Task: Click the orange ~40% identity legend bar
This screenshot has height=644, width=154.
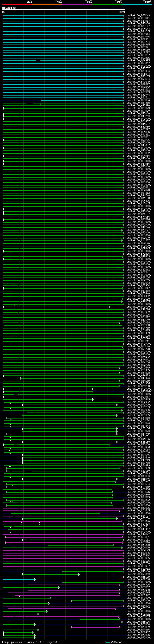Action: click(x=47, y=4)
